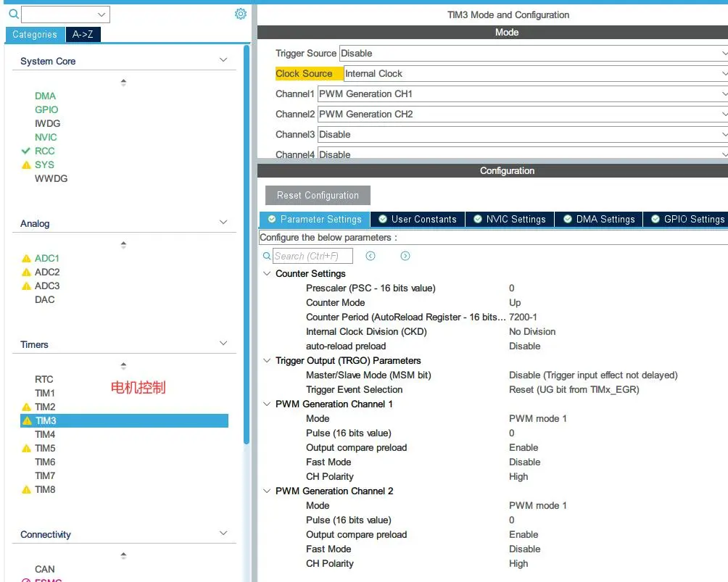Click the settings gear icon
Viewport: 728px width, 582px height.
(241, 14)
